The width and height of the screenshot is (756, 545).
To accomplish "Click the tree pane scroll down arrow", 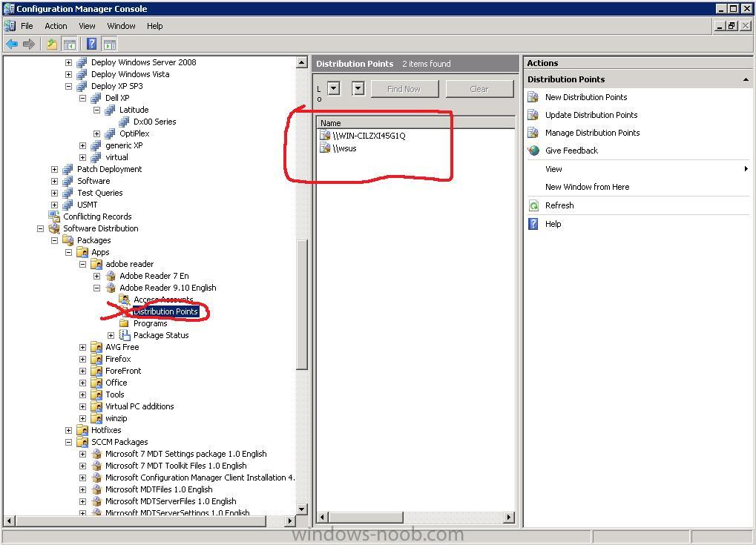I will tap(302, 509).
